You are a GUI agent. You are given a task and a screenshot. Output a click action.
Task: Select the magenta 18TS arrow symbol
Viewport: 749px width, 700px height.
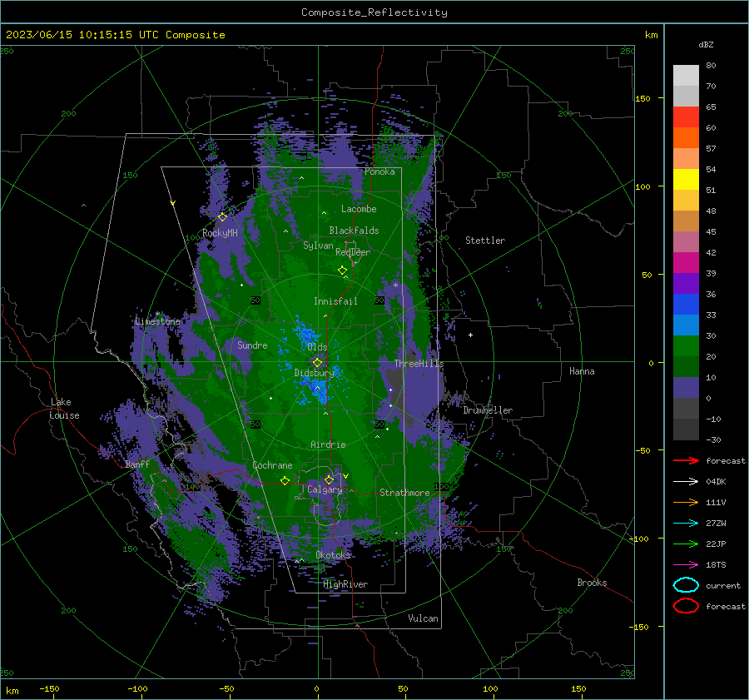pyautogui.click(x=686, y=565)
